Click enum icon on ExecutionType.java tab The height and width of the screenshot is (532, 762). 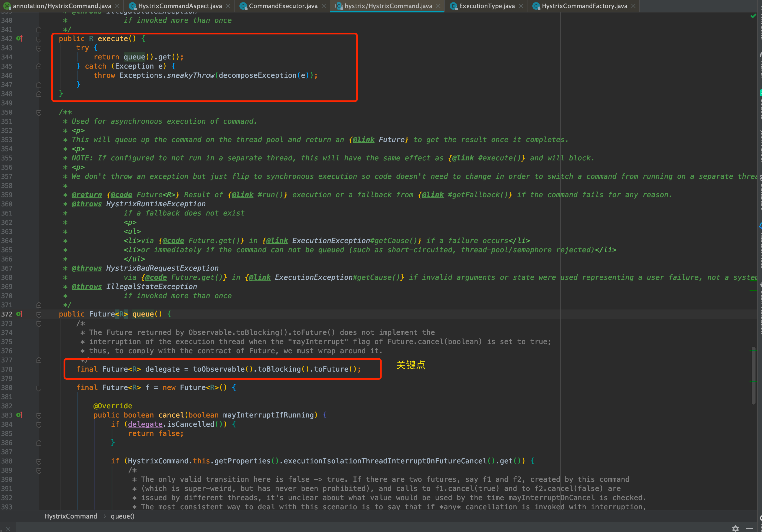(453, 6)
